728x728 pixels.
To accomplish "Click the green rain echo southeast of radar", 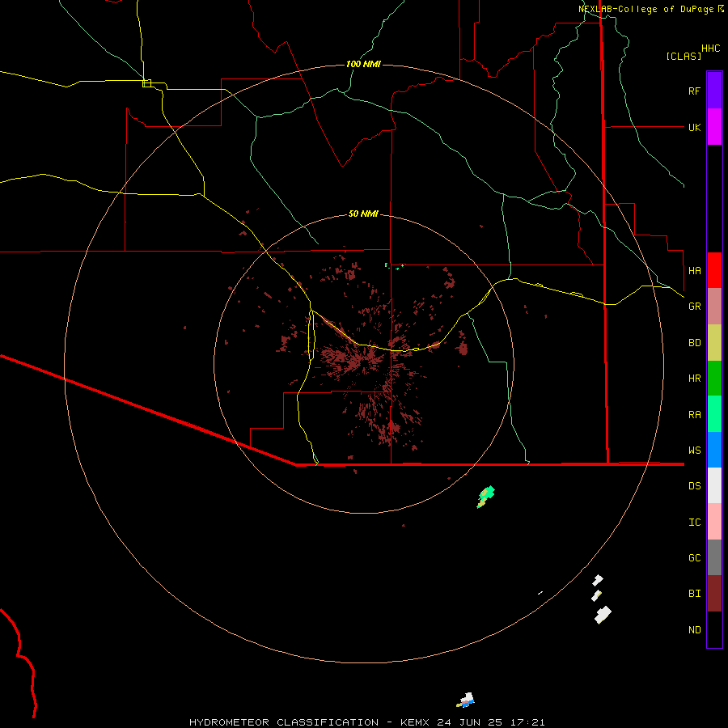I will pos(486,497).
